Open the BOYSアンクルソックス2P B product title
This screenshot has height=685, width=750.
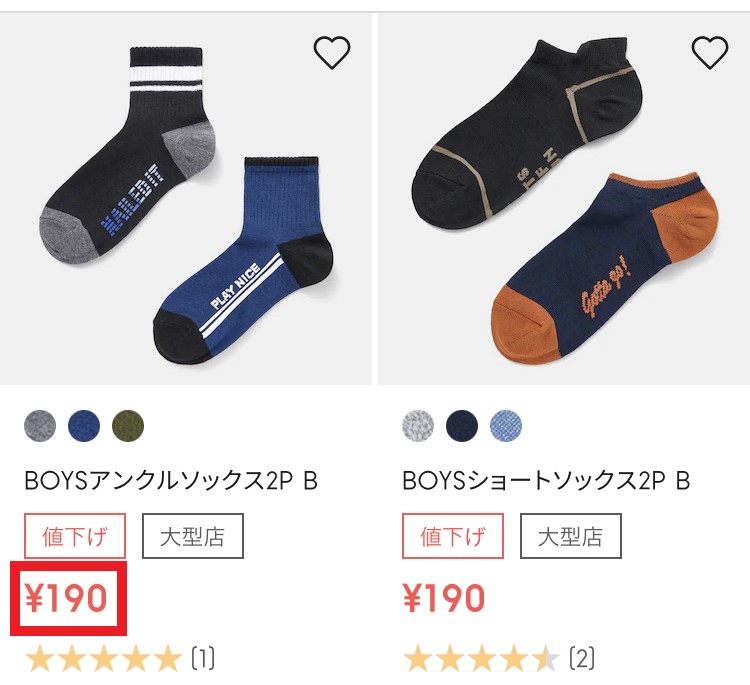point(171,481)
